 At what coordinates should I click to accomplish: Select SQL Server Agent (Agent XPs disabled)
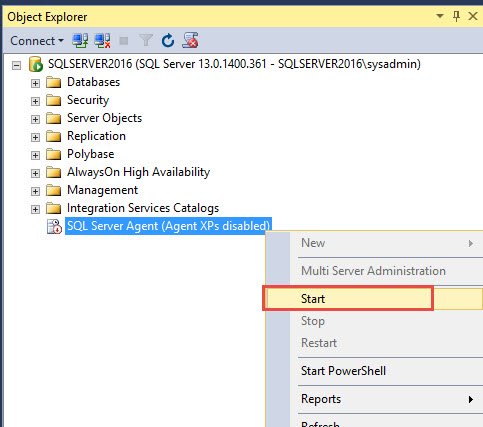168,226
